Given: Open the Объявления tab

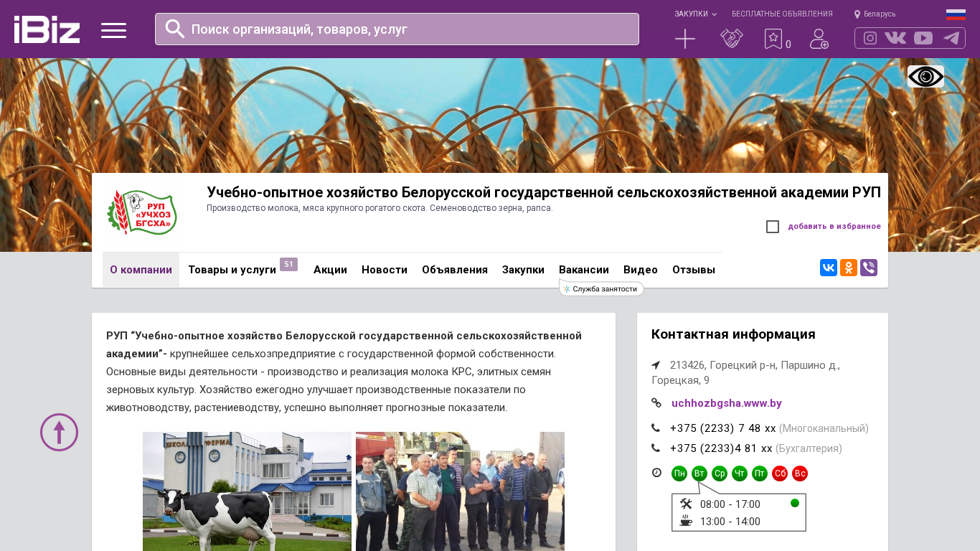Looking at the screenshot, I should pos(455,270).
